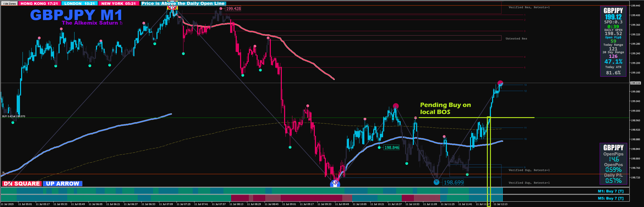This screenshot has width=644, height=207.
Task: Select the London 10:21 session label
Action: [x=80, y=3]
